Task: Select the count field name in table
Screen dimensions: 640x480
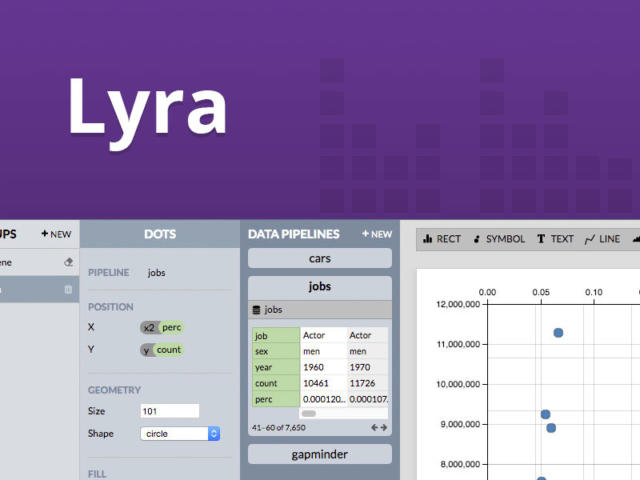Action: tap(276, 383)
